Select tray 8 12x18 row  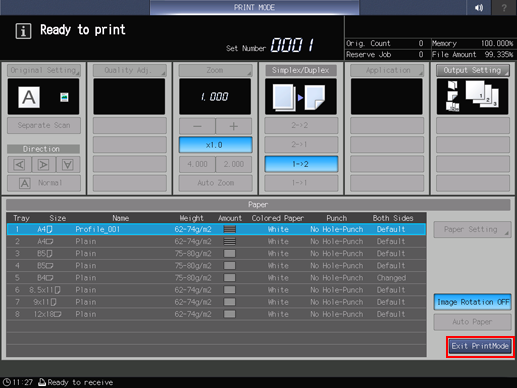216,314
